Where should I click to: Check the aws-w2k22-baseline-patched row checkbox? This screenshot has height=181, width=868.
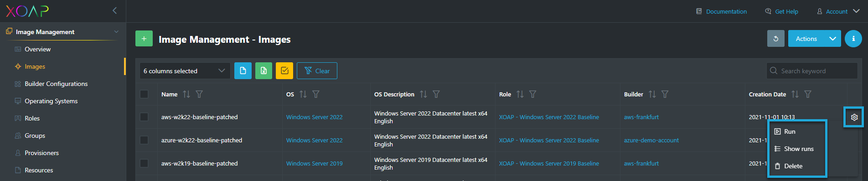(144, 117)
